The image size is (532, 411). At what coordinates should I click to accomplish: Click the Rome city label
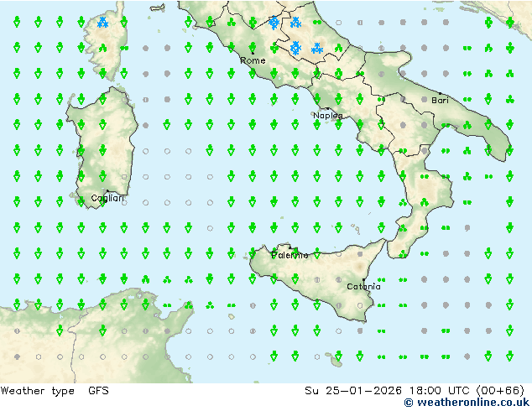[253, 60]
